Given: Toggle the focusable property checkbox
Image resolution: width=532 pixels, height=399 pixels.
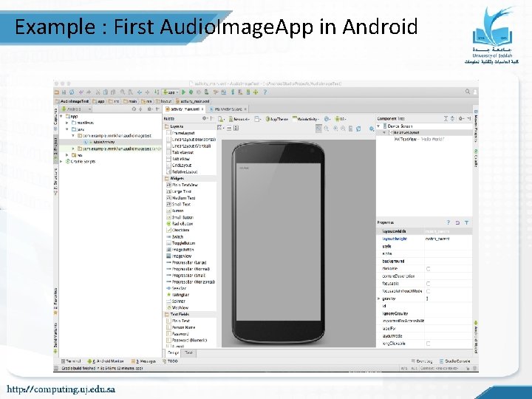Looking at the screenshot, I should click(428, 283).
